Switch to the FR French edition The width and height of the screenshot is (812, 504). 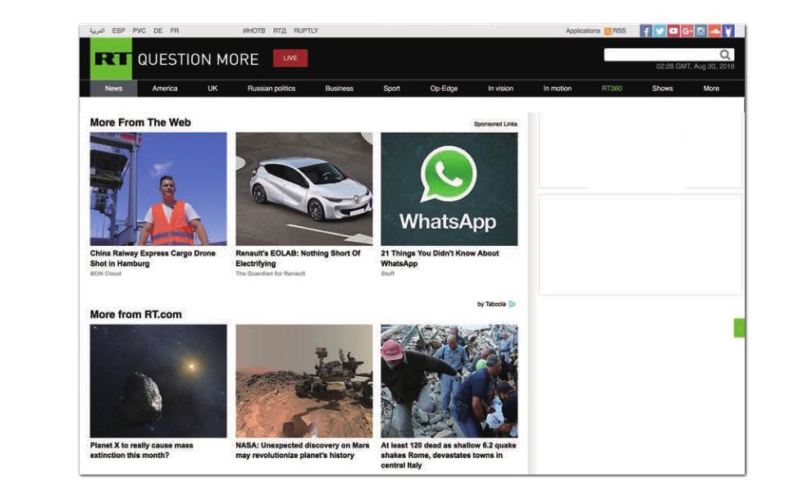(x=175, y=31)
